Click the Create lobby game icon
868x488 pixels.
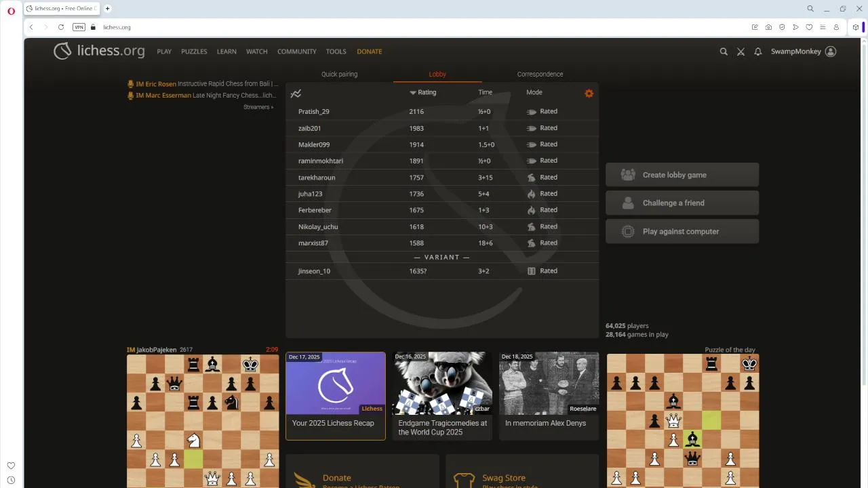pos(628,175)
